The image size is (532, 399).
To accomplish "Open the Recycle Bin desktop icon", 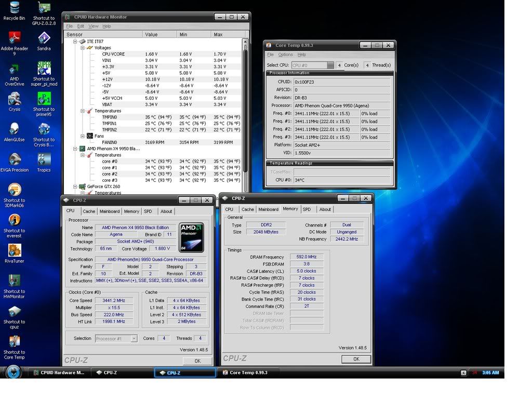I will [14, 10].
